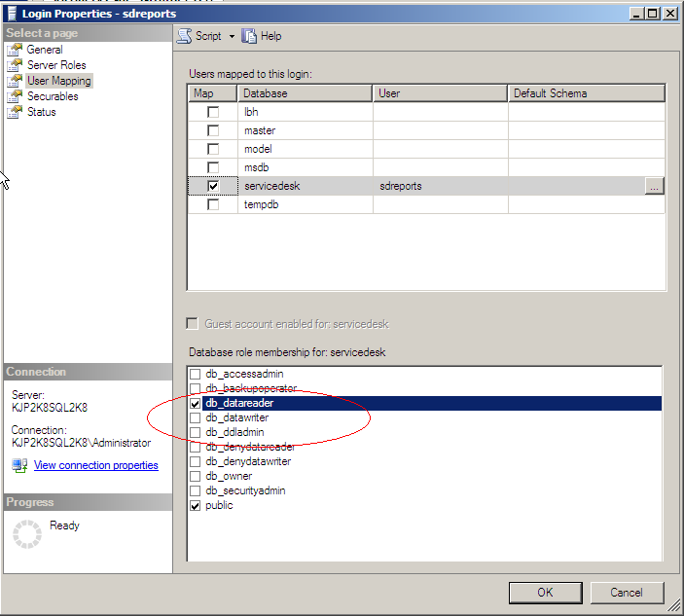Image resolution: width=684 pixels, height=616 pixels.
Task: Select the Server Roles page icon
Action: click(x=15, y=65)
